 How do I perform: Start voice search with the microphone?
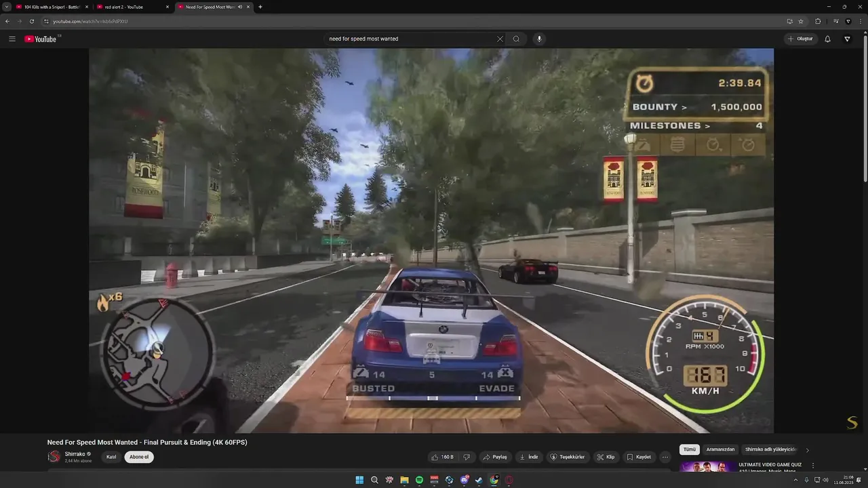(x=540, y=39)
